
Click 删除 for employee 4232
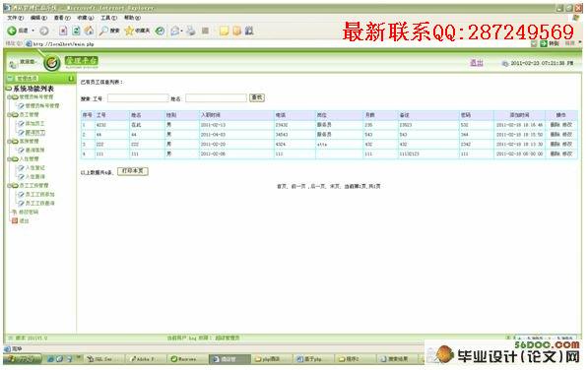click(555, 125)
